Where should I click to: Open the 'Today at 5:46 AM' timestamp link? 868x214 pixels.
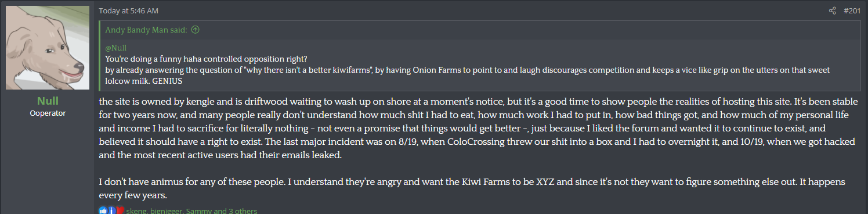pos(129,10)
